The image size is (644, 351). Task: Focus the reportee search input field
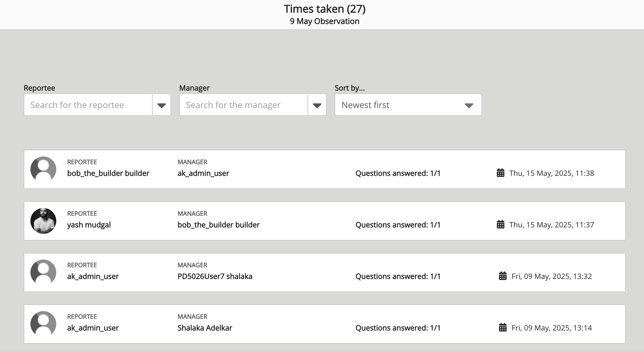click(88, 105)
